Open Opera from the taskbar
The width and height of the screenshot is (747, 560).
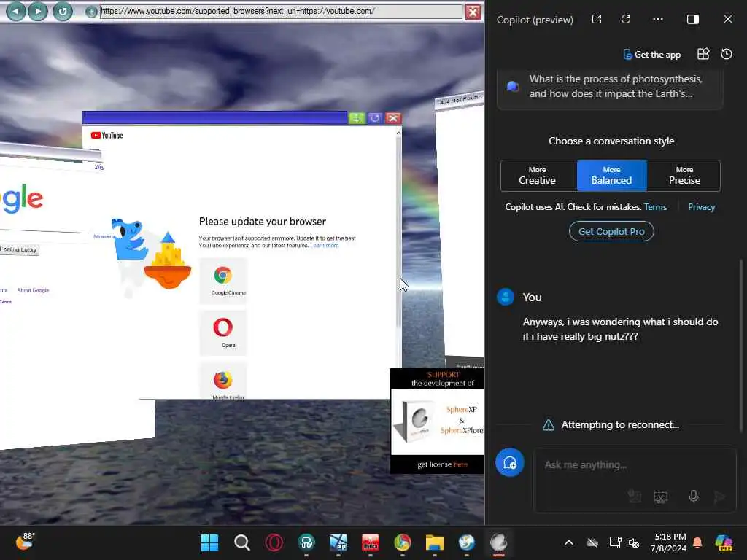coord(274,542)
